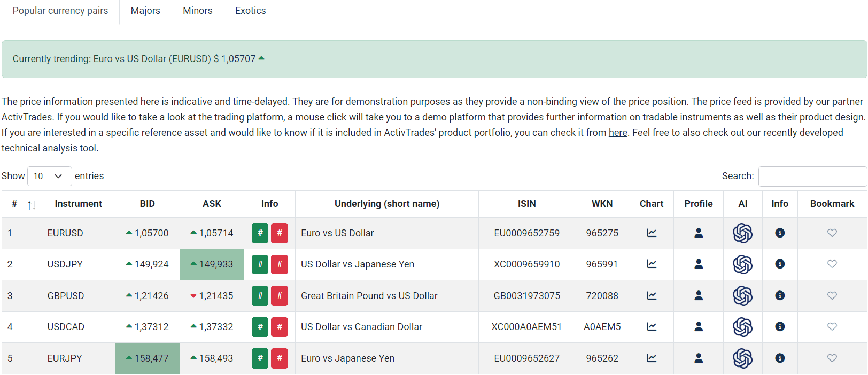Switch to the Exotics tab
Screen dimensions: 868x375
(250, 11)
